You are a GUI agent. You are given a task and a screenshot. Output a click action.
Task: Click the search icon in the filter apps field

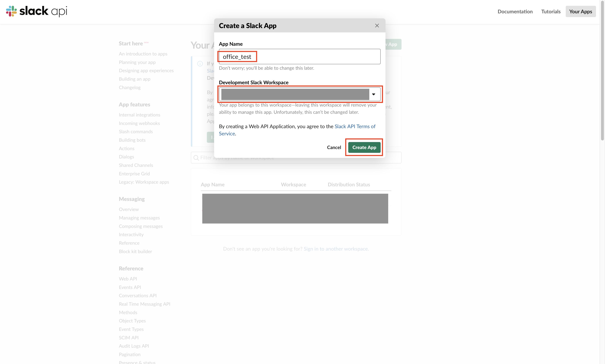click(x=196, y=158)
